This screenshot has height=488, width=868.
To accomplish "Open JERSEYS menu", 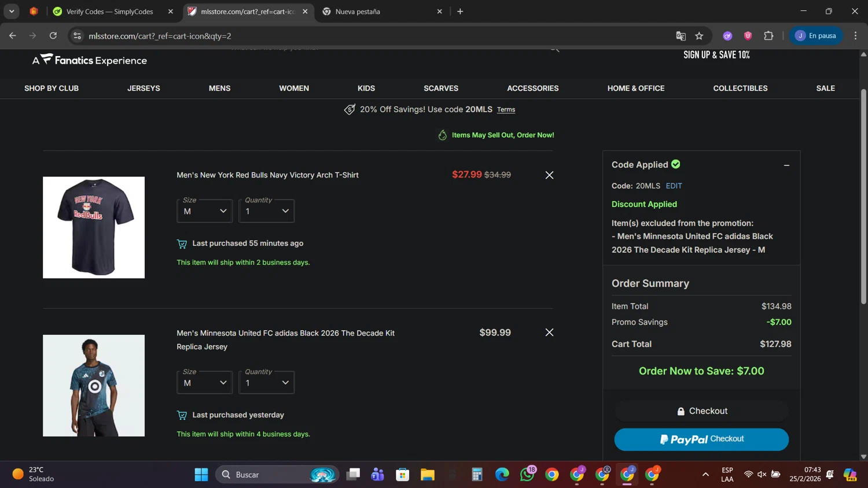I will 144,88.
